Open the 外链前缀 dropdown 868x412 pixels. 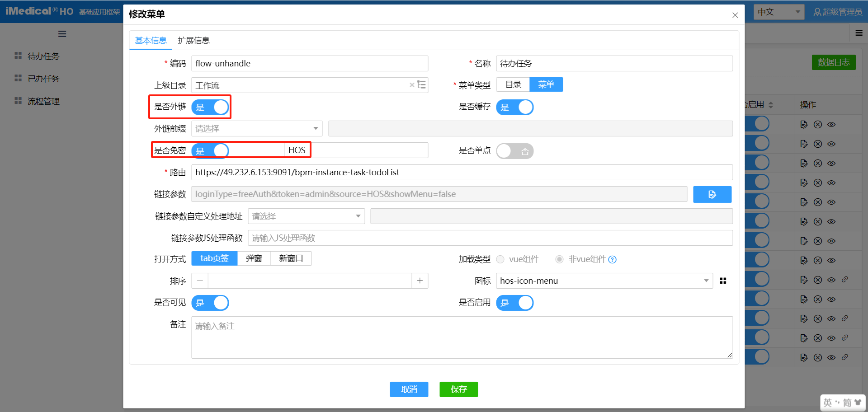coord(257,129)
